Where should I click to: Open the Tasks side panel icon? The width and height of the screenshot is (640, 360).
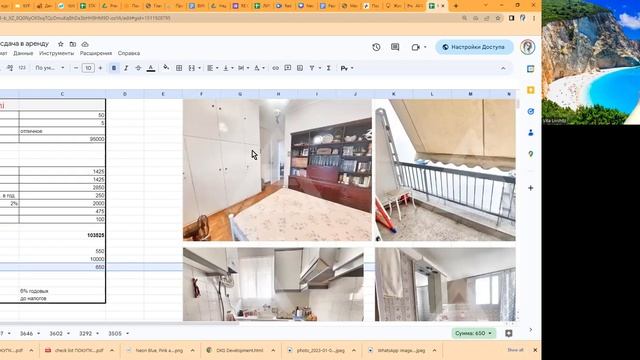pyautogui.click(x=531, y=111)
